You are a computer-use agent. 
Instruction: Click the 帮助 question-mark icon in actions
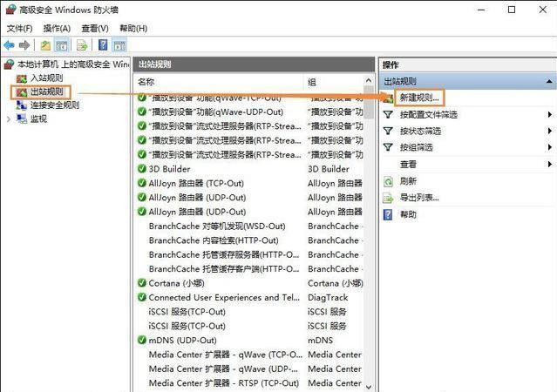(388, 214)
